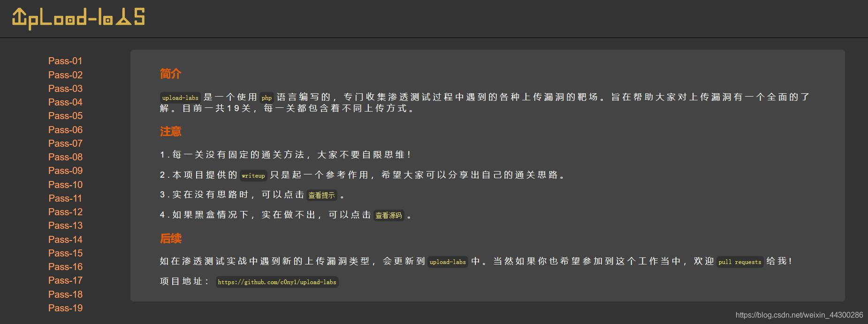Viewport: 868px width, 324px height.
Task: Navigate to Pass-05
Action: [x=65, y=116]
